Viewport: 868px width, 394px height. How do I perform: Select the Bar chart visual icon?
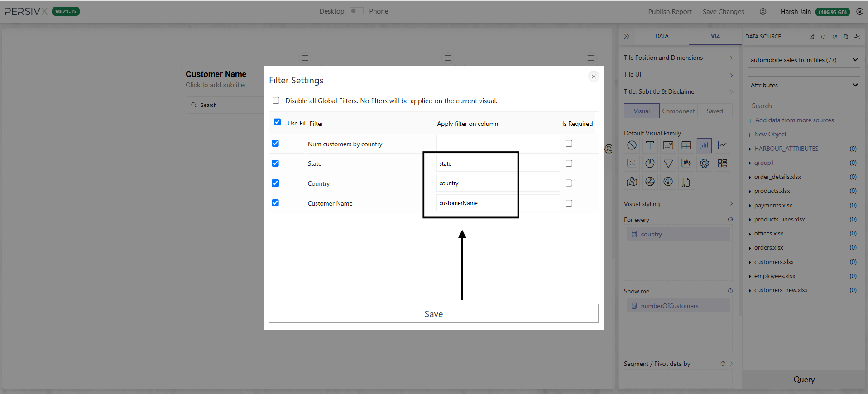704,145
